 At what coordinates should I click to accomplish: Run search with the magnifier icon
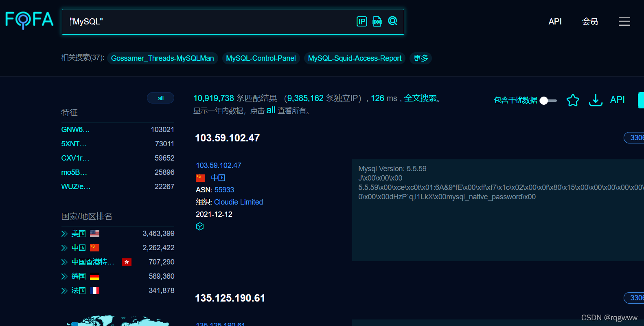click(392, 21)
